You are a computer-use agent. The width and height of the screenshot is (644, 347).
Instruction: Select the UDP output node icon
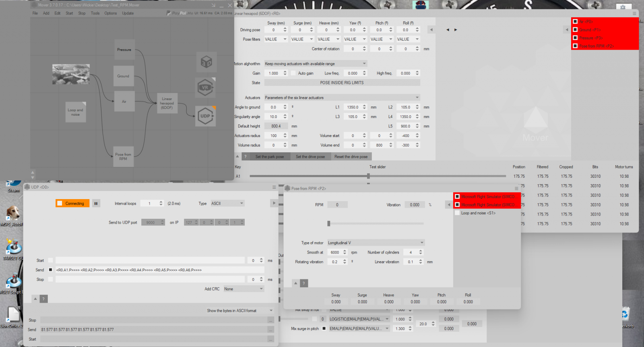[x=205, y=116]
